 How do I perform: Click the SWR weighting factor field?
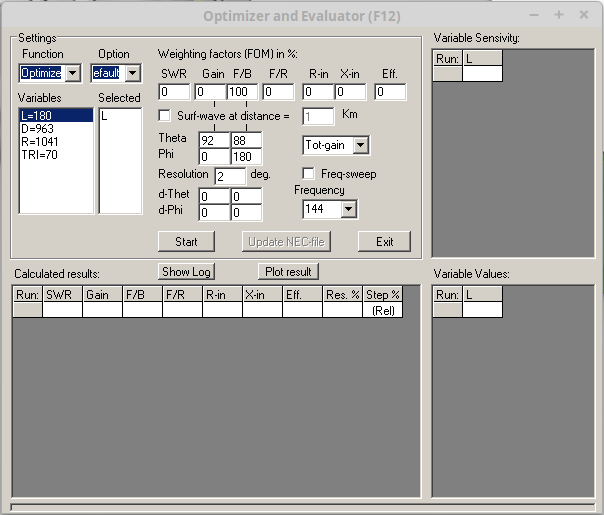pos(174,92)
